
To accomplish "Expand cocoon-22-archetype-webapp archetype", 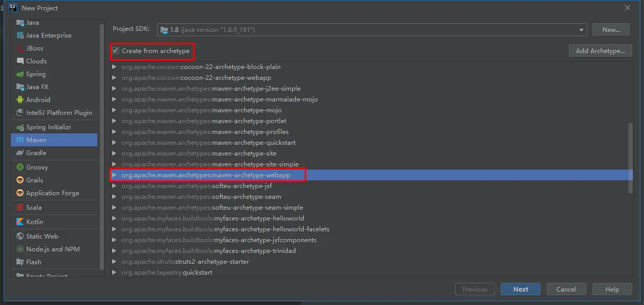I will click(114, 78).
